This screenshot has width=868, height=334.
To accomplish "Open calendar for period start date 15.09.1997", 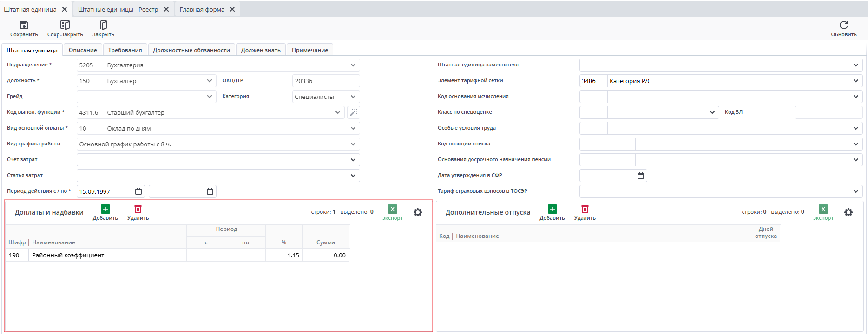I will tap(138, 191).
